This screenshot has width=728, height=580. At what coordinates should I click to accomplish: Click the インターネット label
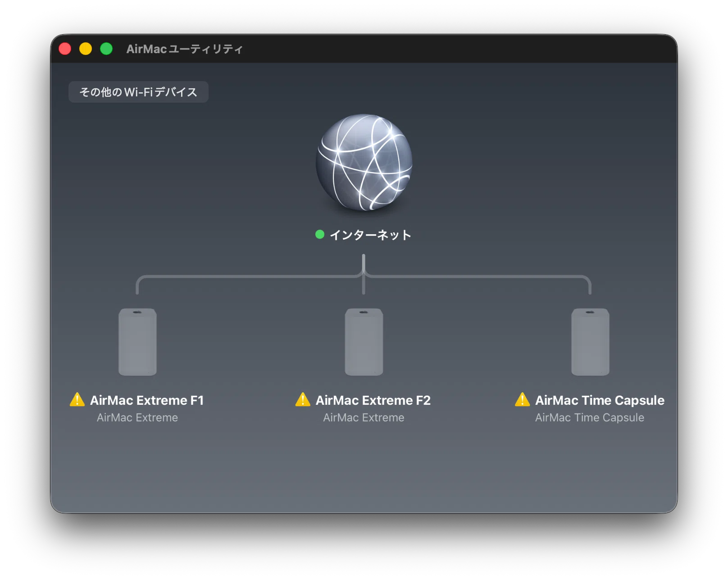(370, 235)
